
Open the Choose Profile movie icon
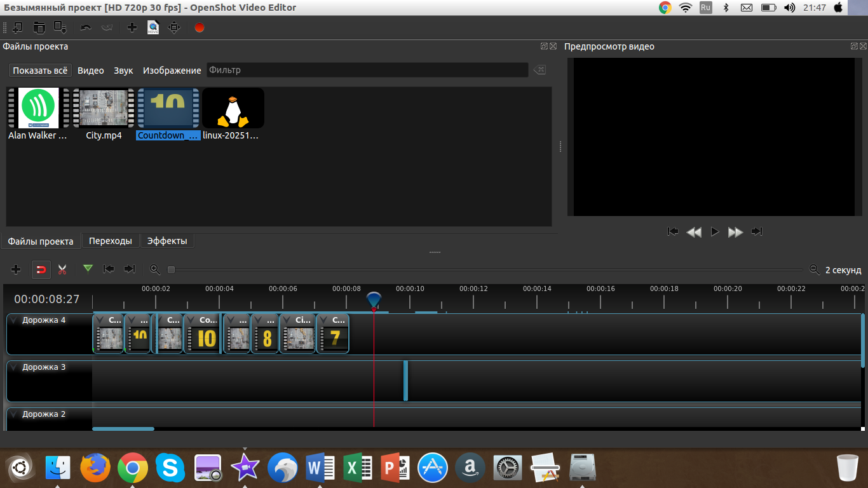pos(153,27)
